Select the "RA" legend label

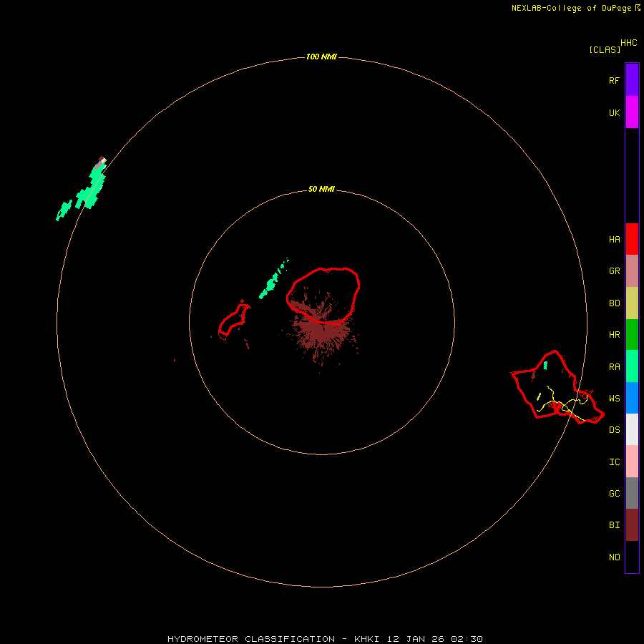pyautogui.click(x=614, y=367)
